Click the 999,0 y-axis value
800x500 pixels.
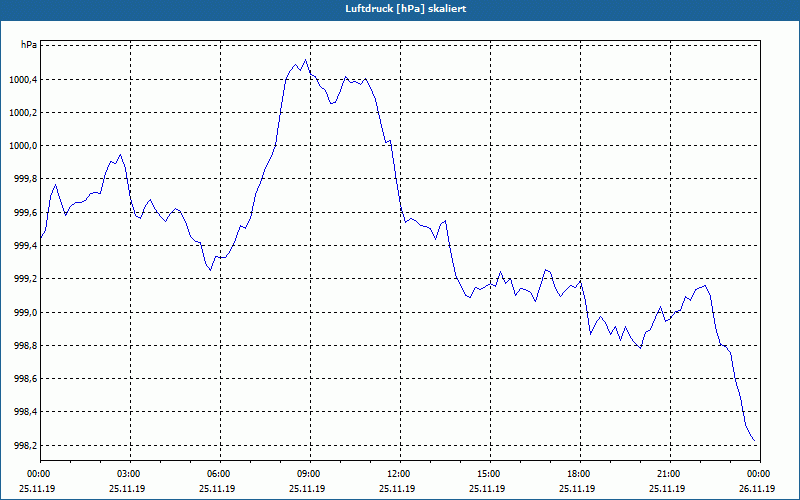[x=26, y=312]
